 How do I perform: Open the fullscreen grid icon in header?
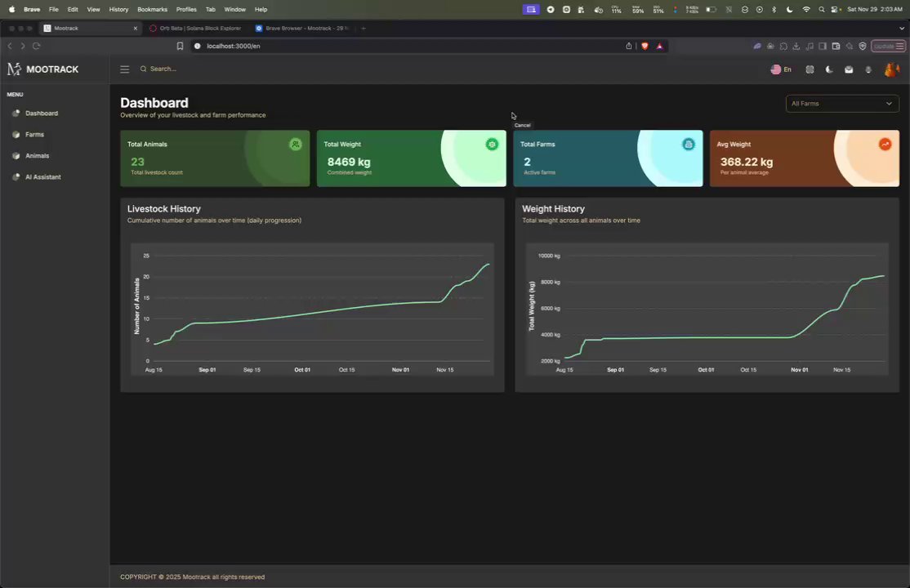point(810,69)
